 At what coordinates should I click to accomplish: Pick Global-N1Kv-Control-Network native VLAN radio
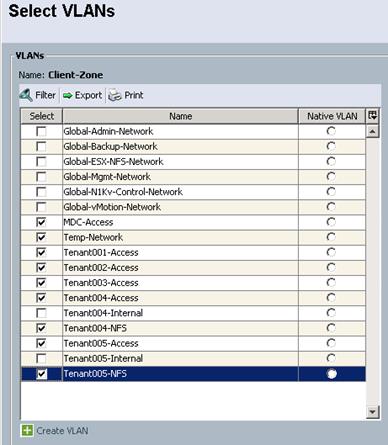point(331,192)
